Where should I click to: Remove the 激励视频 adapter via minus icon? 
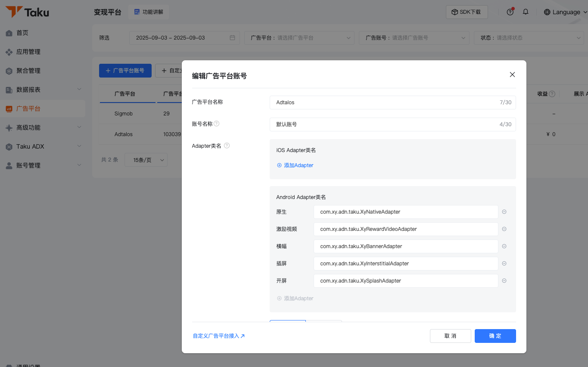504,229
